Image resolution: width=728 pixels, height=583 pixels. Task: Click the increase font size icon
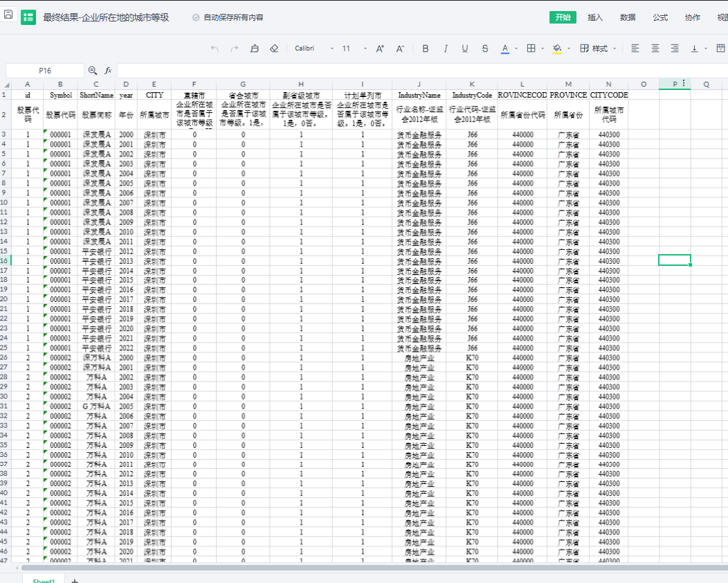click(x=380, y=48)
